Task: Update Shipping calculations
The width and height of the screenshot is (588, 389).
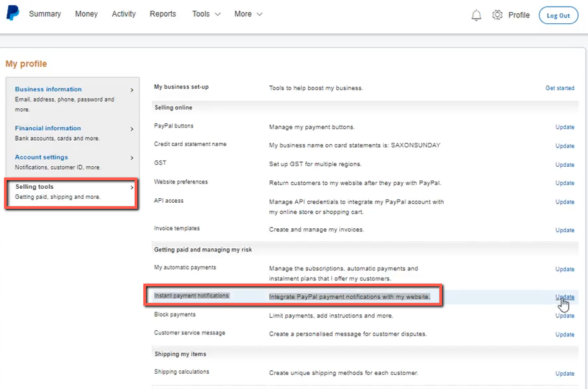Action: tap(565, 373)
